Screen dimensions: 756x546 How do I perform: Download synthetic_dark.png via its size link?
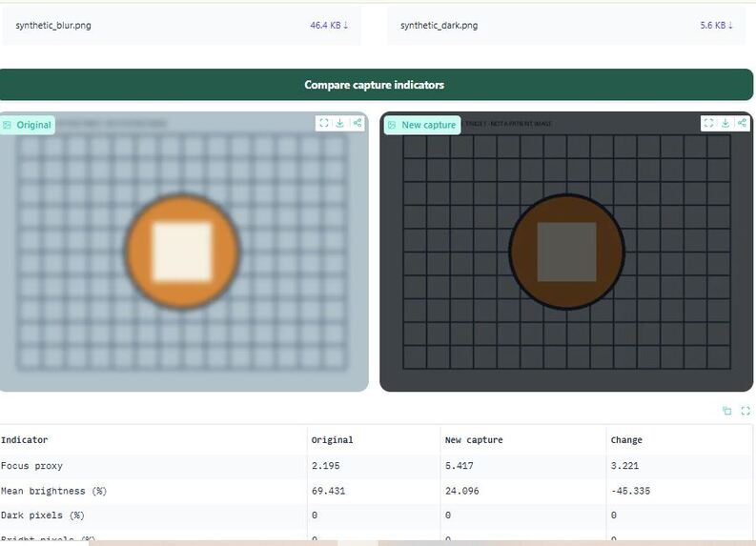(x=717, y=26)
